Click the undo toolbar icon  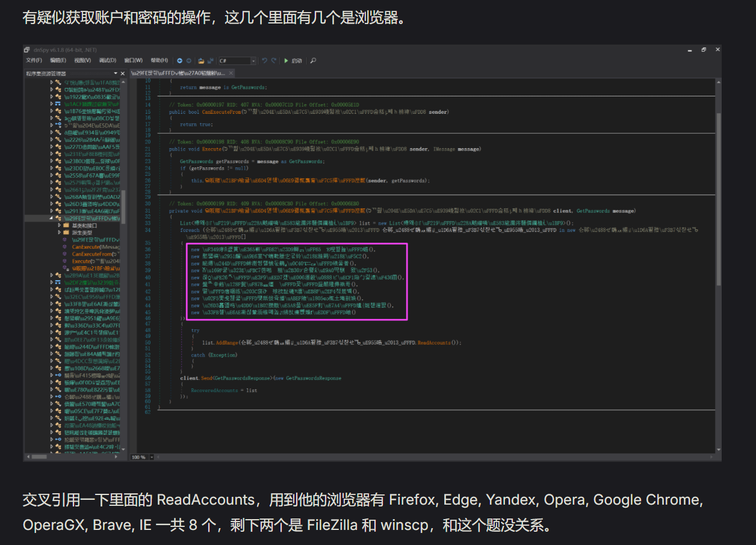pos(264,61)
